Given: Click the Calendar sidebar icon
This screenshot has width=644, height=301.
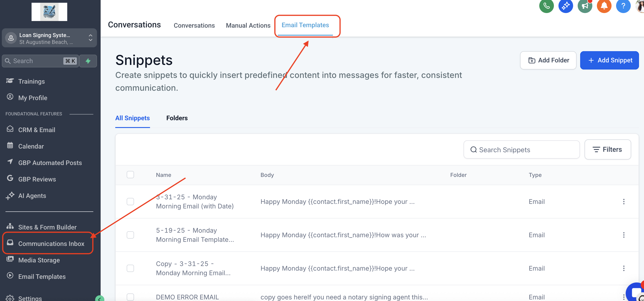Looking at the screenshot, I should click(x=10, y=146).
